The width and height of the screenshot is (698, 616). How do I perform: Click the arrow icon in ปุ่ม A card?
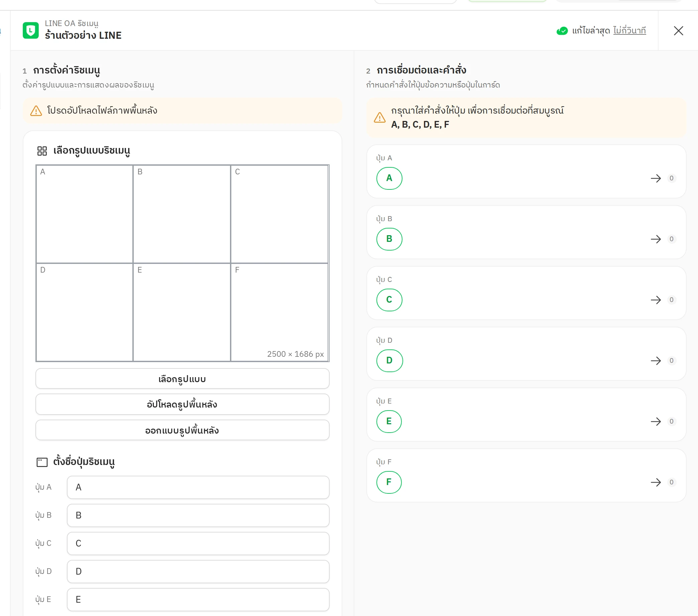pyautogui.click(x=656, y=178)
